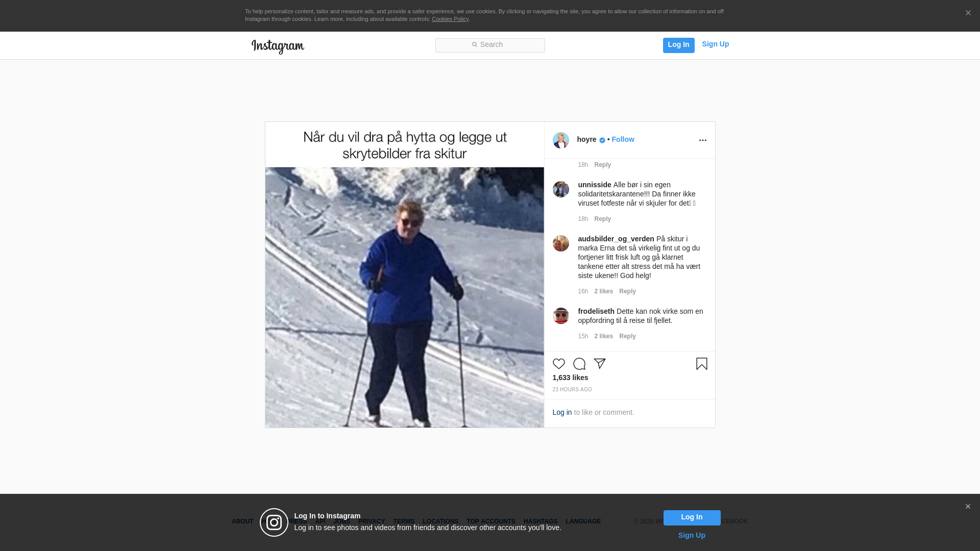Open hoyre profile avatar
This screenshot has width=980, height=551.
pyautogui.click(x=560, y=140)
